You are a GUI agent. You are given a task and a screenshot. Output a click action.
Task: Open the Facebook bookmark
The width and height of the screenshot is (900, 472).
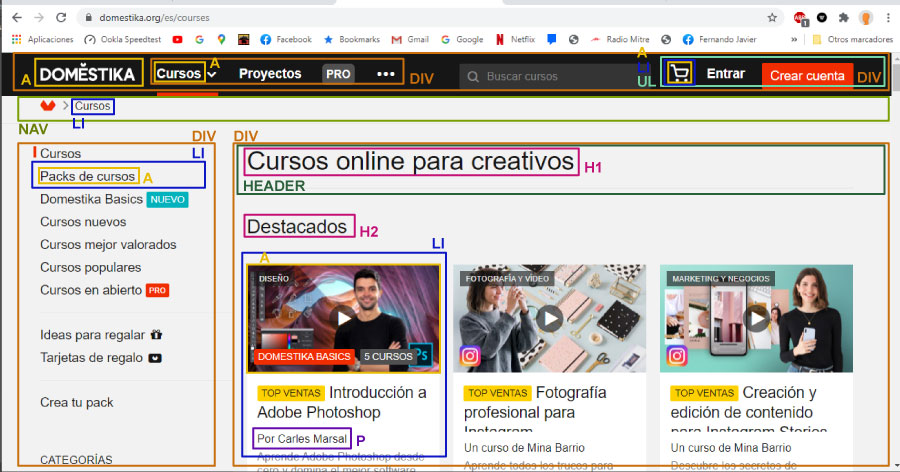[286, 40]
